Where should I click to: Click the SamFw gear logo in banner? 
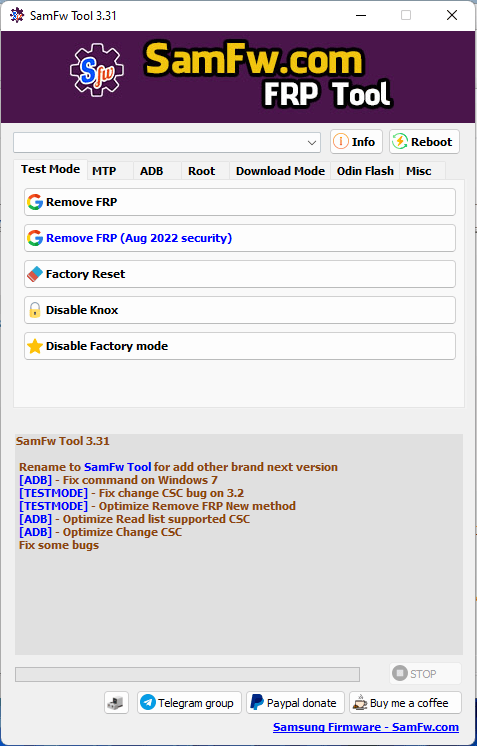tap(97, 70)
